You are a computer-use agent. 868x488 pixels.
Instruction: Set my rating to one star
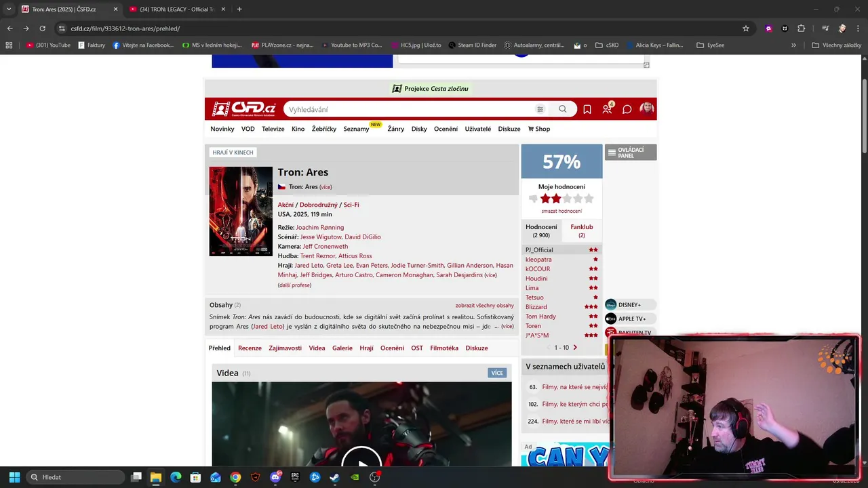[545, 199]
